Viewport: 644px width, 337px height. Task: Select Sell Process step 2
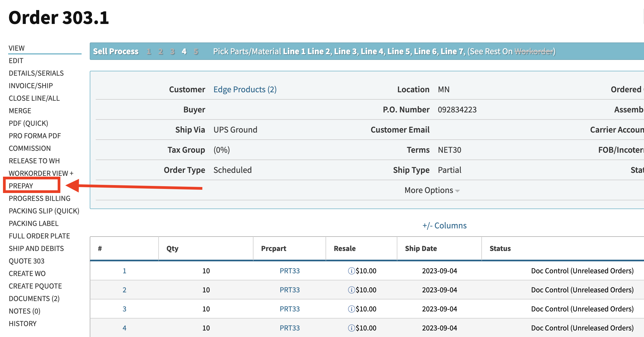click(x=160, y=51)
